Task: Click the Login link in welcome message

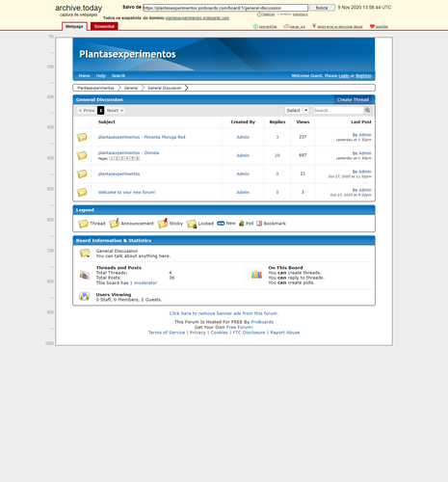Action: [344, 76]
